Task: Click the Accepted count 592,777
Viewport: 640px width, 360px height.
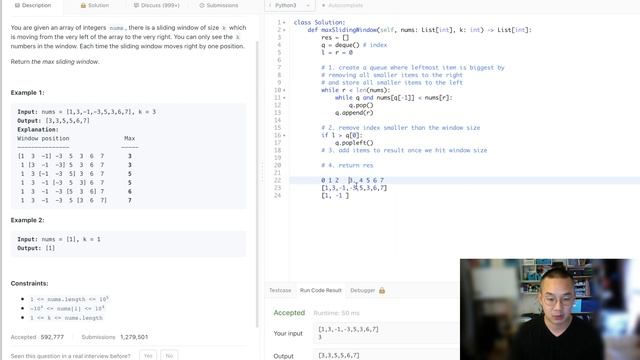Action: 52,337
